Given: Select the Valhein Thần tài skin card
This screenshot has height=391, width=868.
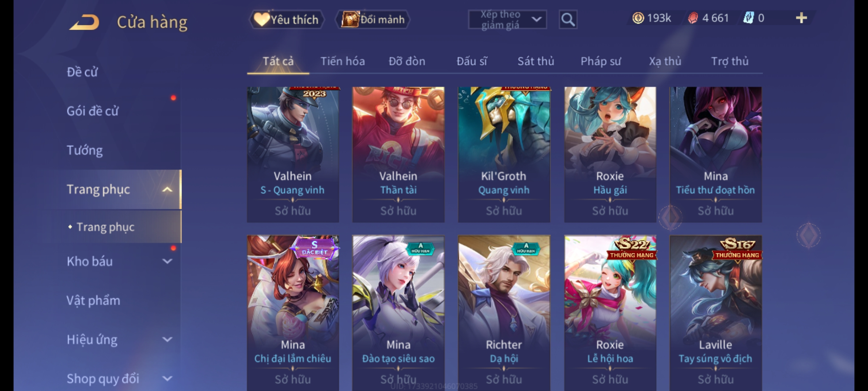Looking at the screenshot, I should 398,155.
